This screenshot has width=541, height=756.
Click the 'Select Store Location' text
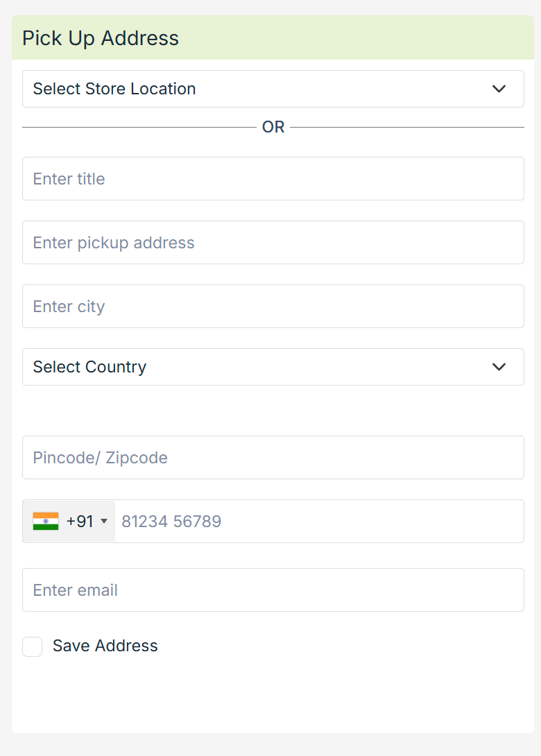pos(114,89)
